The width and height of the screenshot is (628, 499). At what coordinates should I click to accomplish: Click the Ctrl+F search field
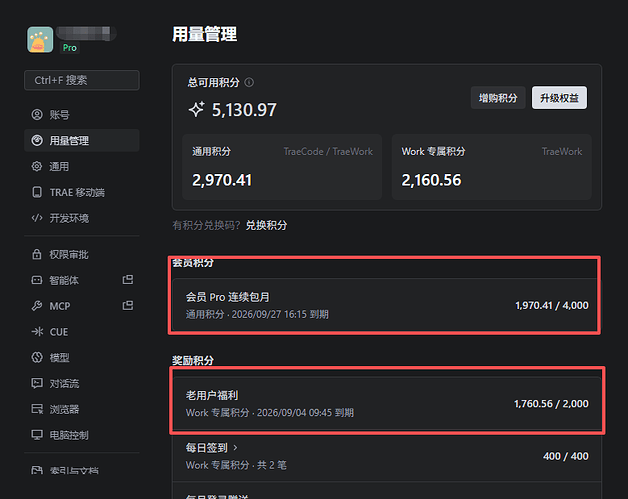(x=82, y=80)
